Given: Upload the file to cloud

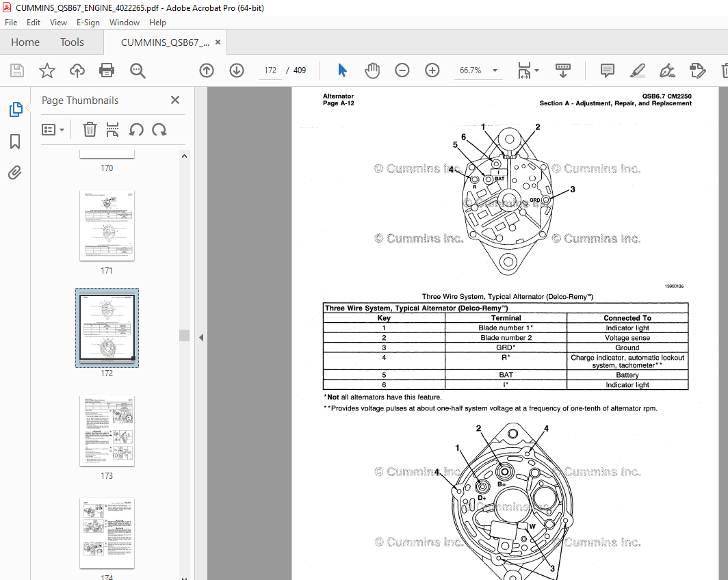Looking at the screenshot, I should coord(77,70).
